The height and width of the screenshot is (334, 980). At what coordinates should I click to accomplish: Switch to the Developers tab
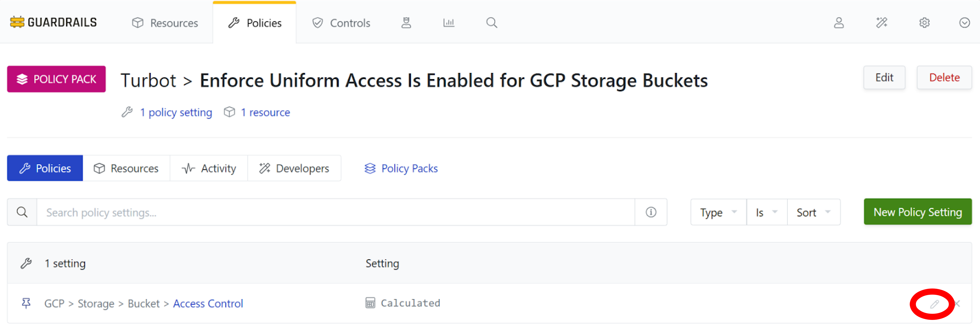pos(294,168)
